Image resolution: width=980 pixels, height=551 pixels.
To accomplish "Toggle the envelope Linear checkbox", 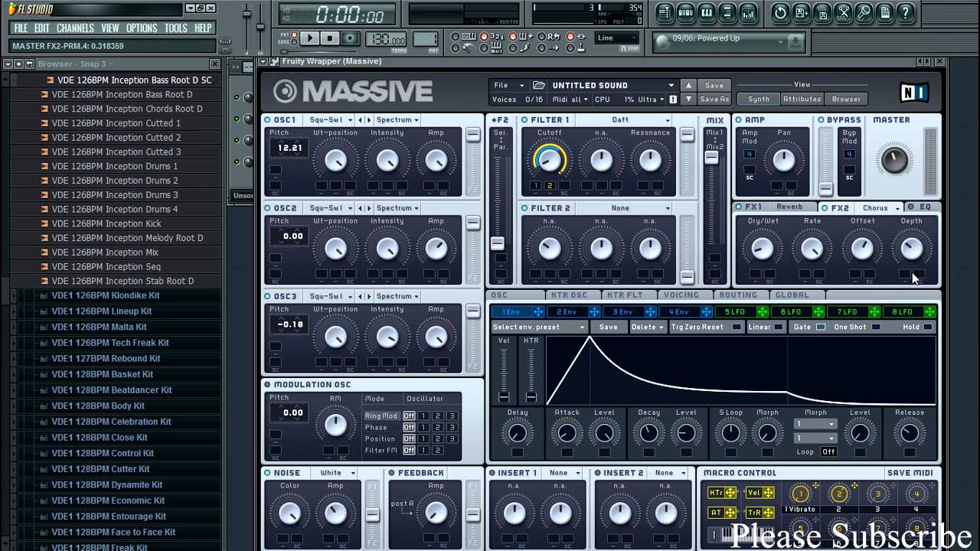I will [x=779, y=327].
